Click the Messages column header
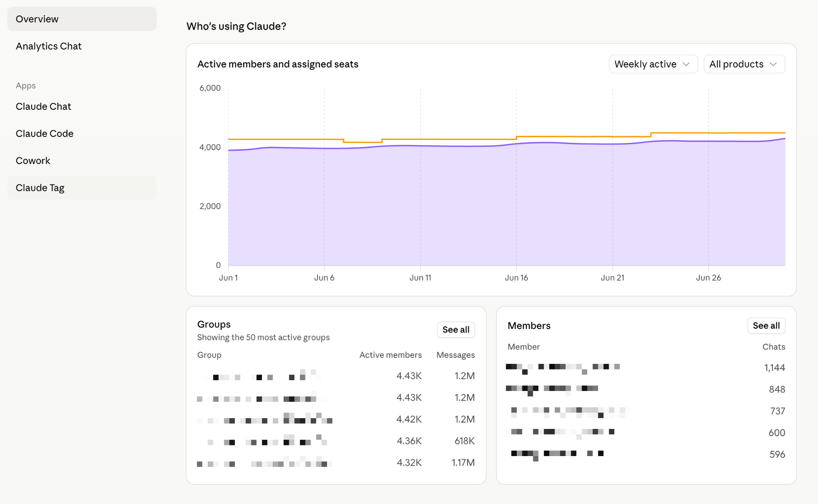The height and width of the screenshot is (504, 818). 455,355
